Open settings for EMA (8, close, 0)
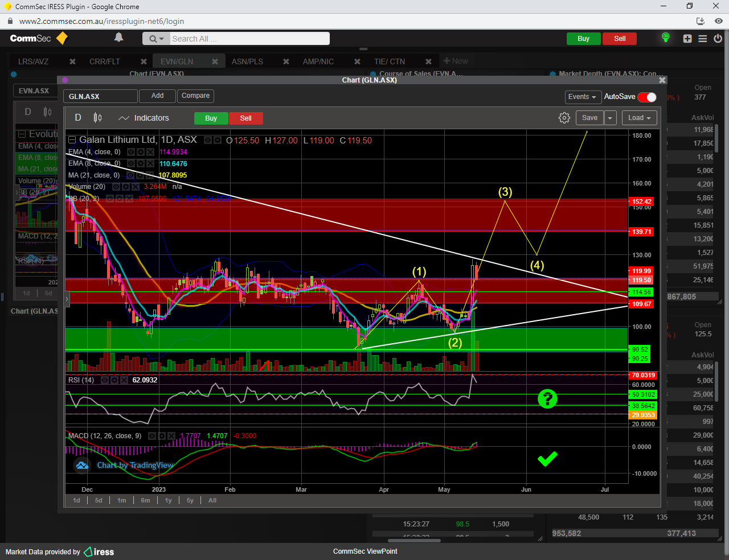The height and width of the screenshot is (560, 729). coord(141,164)
